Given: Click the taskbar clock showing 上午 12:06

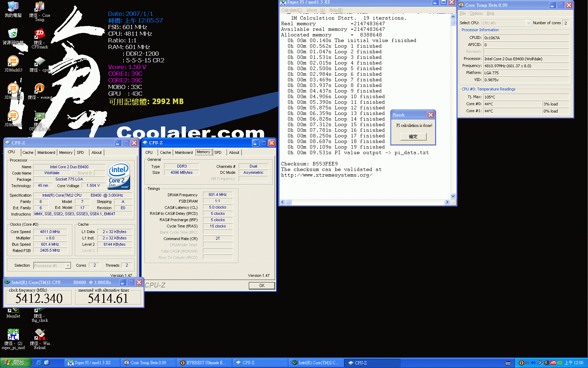Looking at the screenshot, I should point(574,363).
